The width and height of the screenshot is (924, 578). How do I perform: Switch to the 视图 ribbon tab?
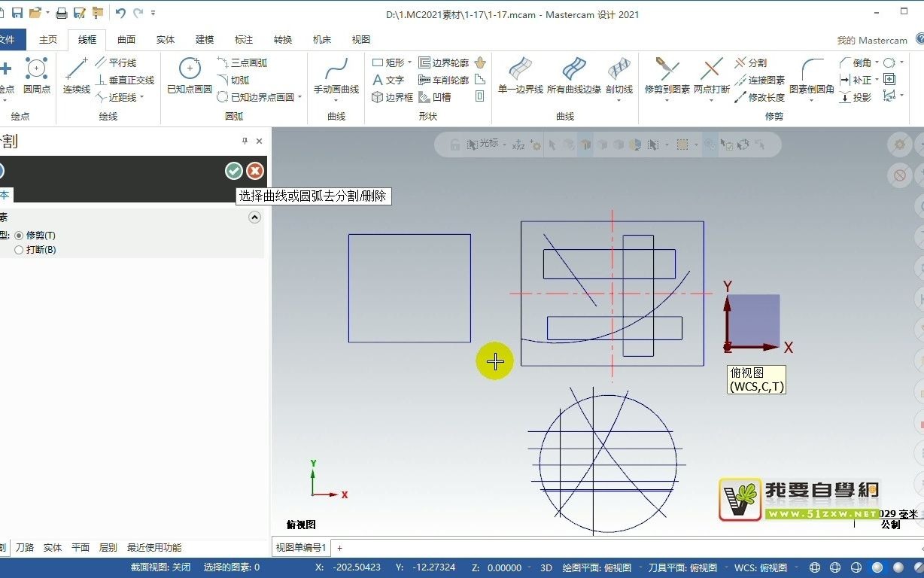pyautogui.click(x=361, y=40)
